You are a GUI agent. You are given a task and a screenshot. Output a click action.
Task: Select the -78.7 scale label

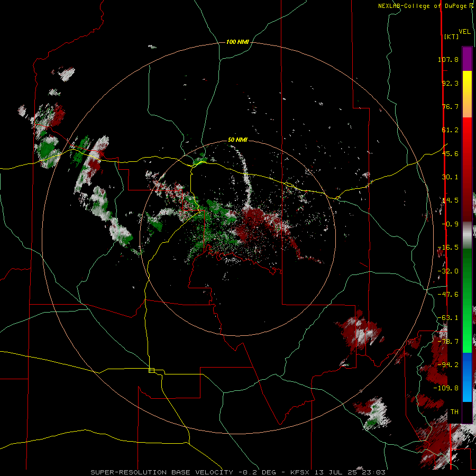[x=448, y=342]
